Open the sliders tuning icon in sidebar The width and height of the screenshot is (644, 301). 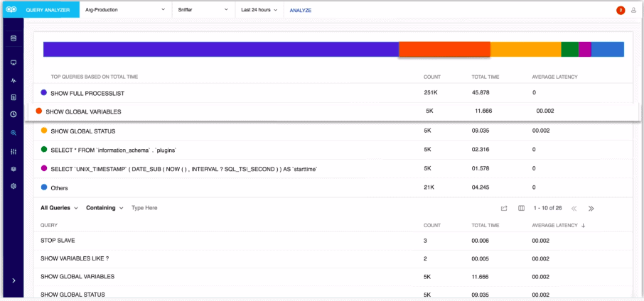pos(14,152)
